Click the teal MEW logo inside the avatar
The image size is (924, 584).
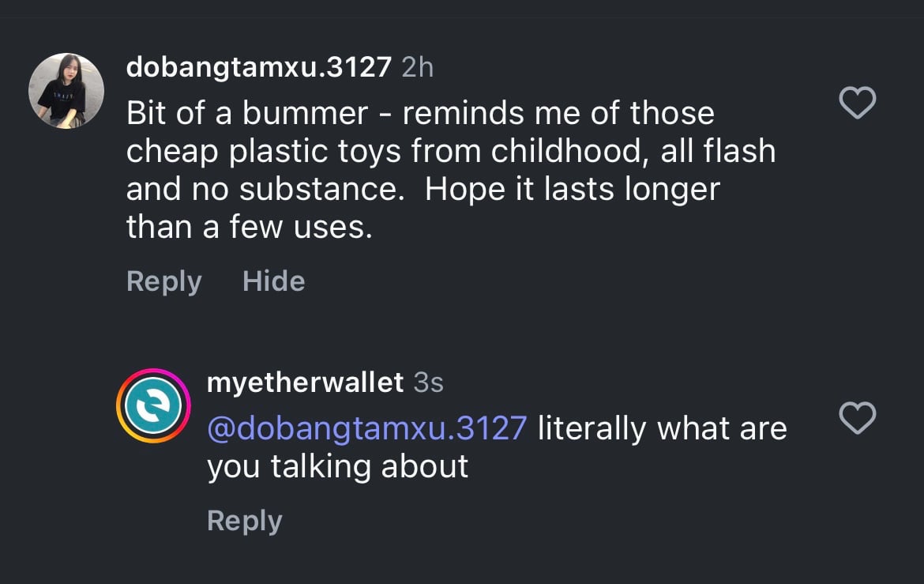[153, 406]
